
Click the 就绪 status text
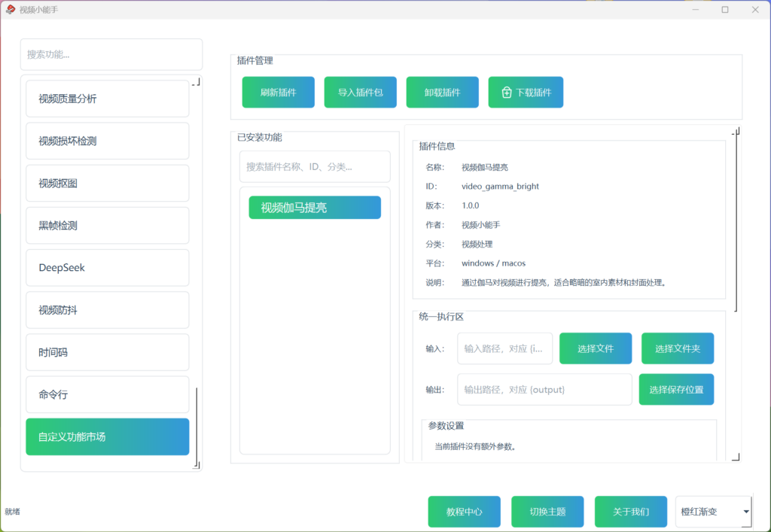coord(12,512)
